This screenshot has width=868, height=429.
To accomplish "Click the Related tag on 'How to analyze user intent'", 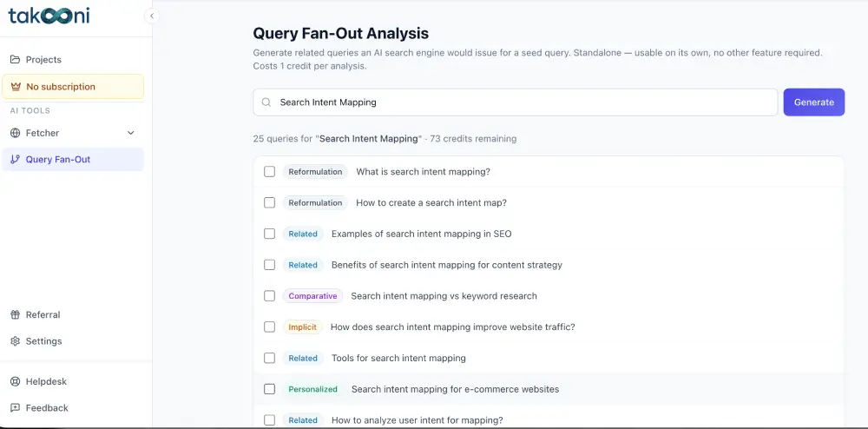I will [x=303, y=419].
